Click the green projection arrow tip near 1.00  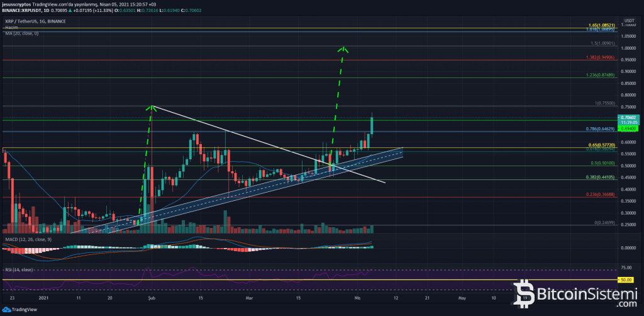coord(343,48)
